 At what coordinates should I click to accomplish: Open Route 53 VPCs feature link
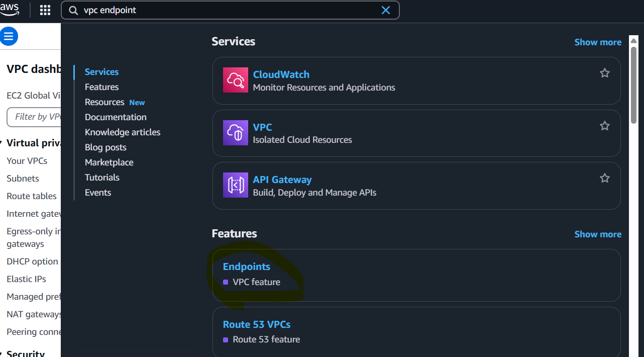(257, 324)
